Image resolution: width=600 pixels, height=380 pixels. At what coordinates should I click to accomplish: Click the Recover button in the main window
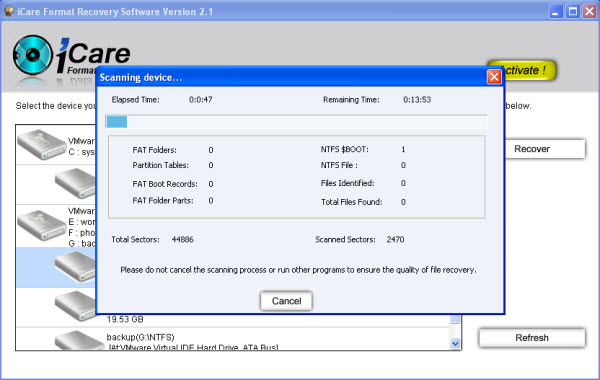[x=545, y=149]
